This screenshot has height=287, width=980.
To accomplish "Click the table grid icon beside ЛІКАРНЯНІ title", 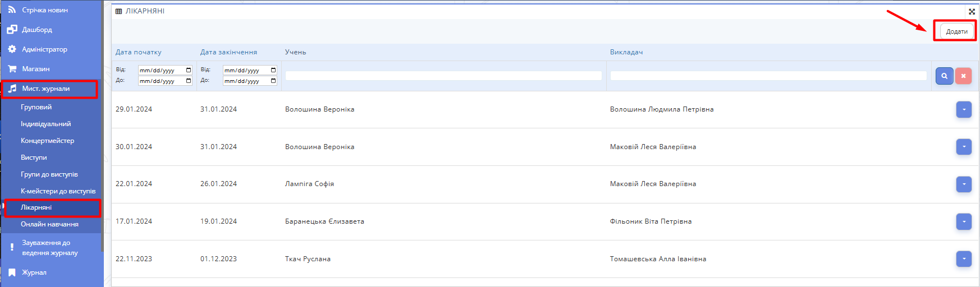I will 118,11.
